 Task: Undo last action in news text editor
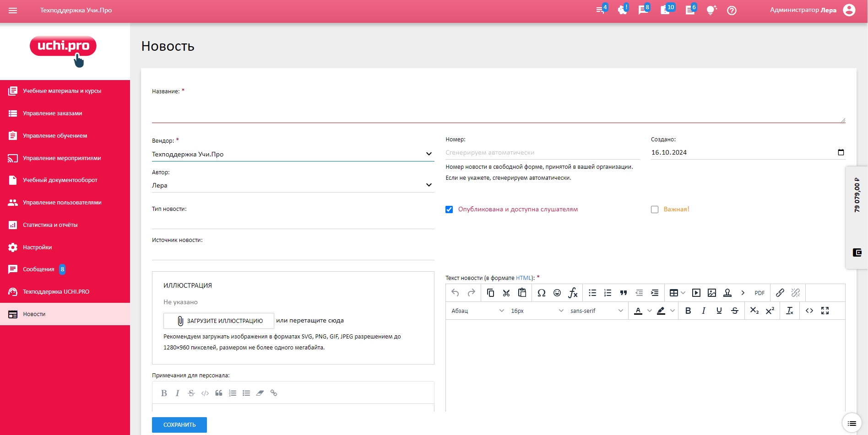[x=455, y=293]
